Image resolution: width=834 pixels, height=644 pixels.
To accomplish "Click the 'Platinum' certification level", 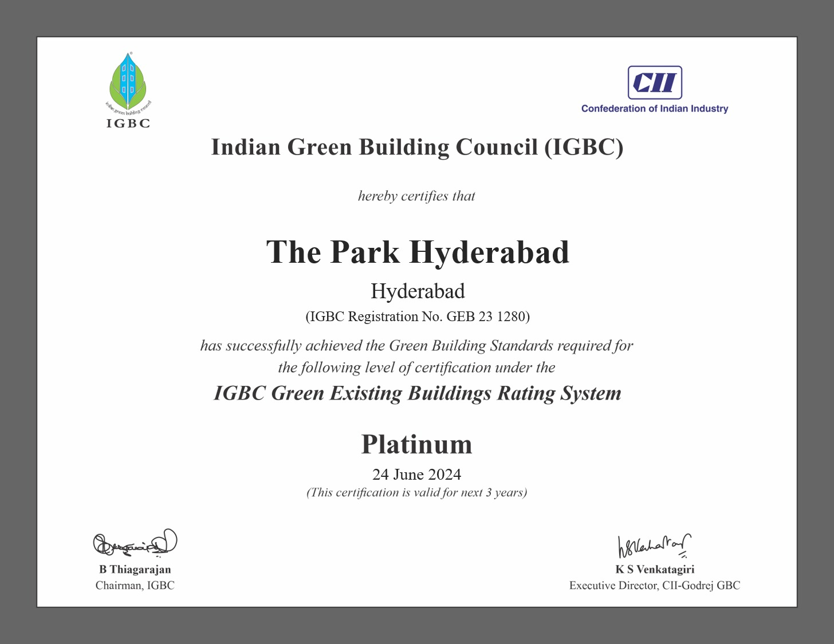I will [416, 444].
